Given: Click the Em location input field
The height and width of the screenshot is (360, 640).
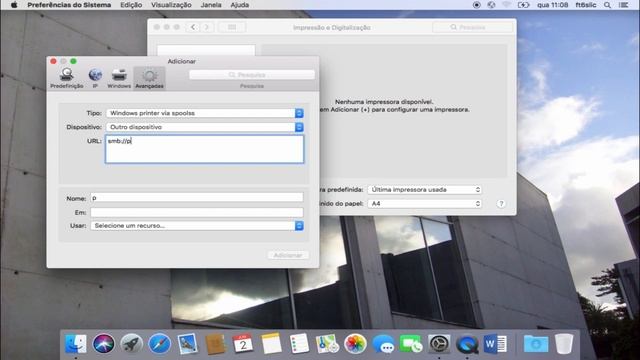Looking at the screenshot, I should 197,212.
